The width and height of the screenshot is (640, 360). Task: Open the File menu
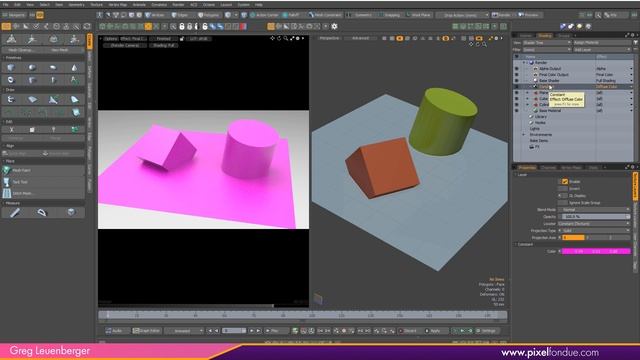click(6, 4)
